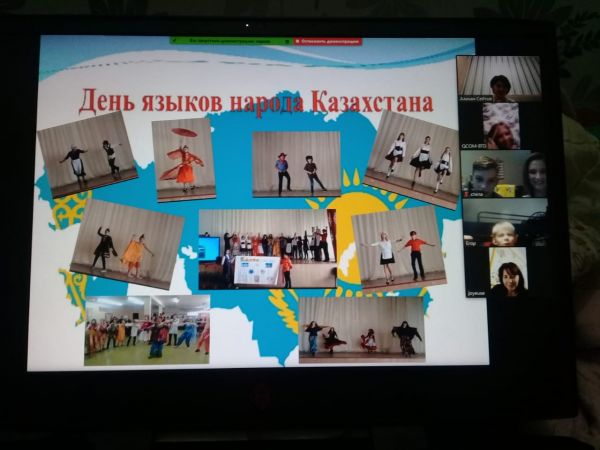Open the large center group photo on stage
600x450 pixels.
pyautogui.click(x=267, y=248)
